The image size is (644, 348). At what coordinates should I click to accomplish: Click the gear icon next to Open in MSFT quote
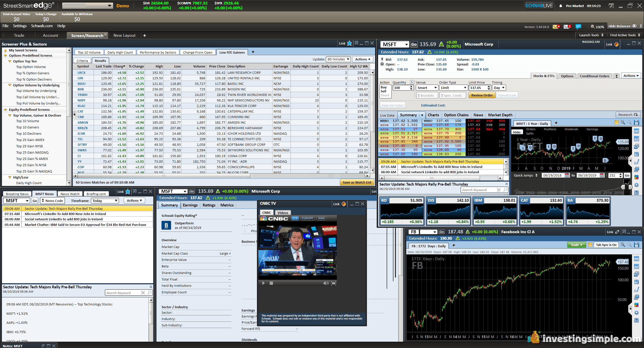[382, 64]
